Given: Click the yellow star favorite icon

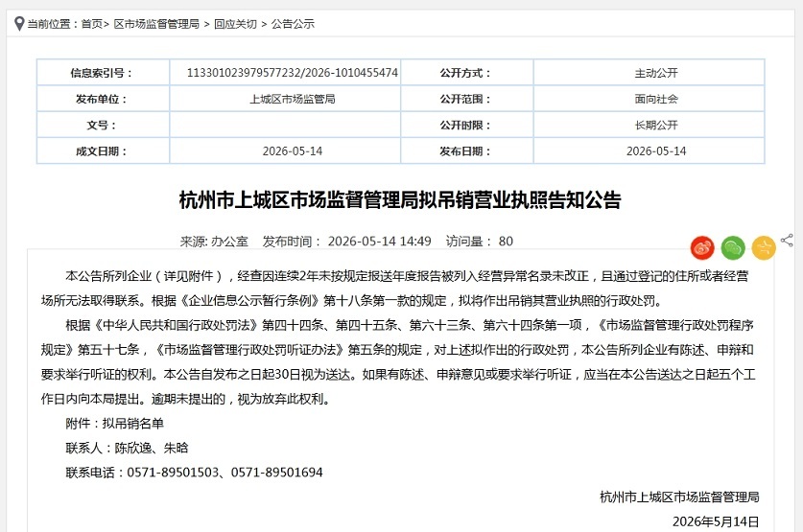Looking at the screenshot, I should tap(764, 248).
